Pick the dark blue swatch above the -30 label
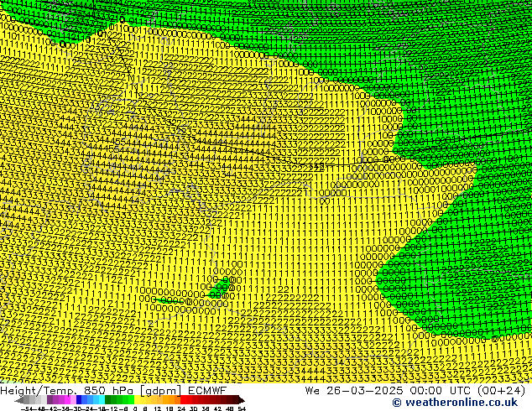Image resolution: width=532 pixels, height=411 pixels. point(79,399)
